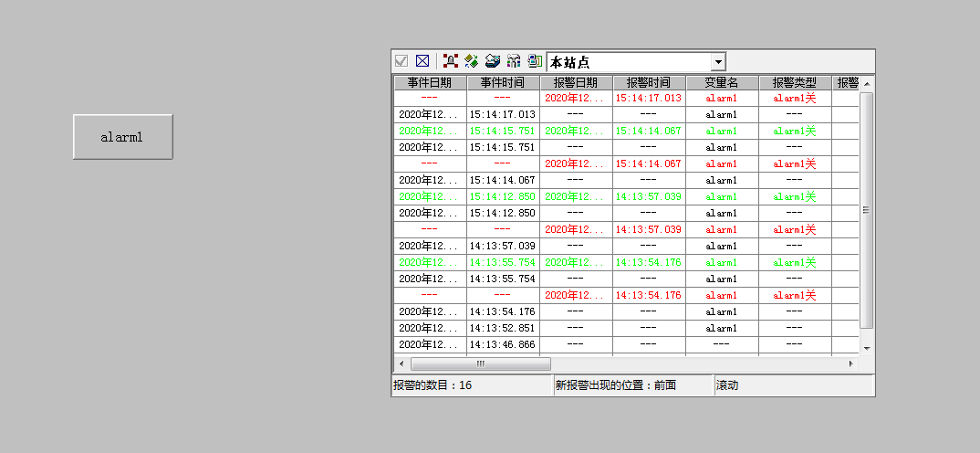This screenshot has width=980, height=453.
Task: Click the vertical scrollbar up arrow
Action: [866, 84]
